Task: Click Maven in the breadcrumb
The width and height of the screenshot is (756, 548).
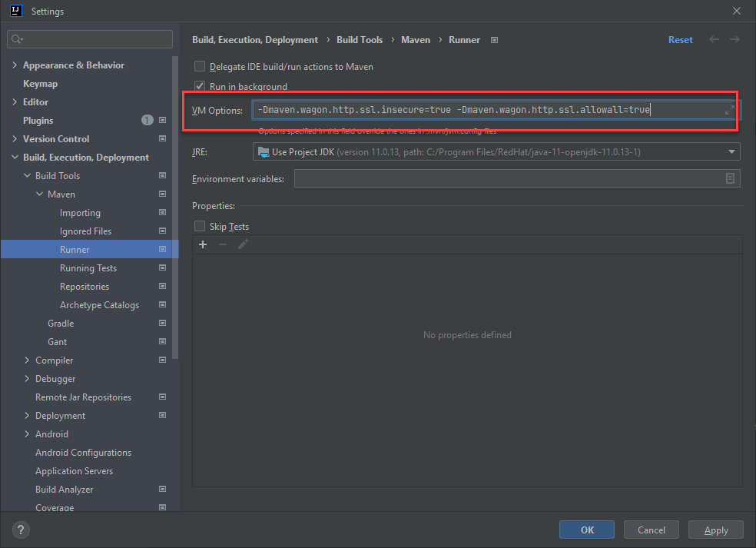Action: point(416,39)
